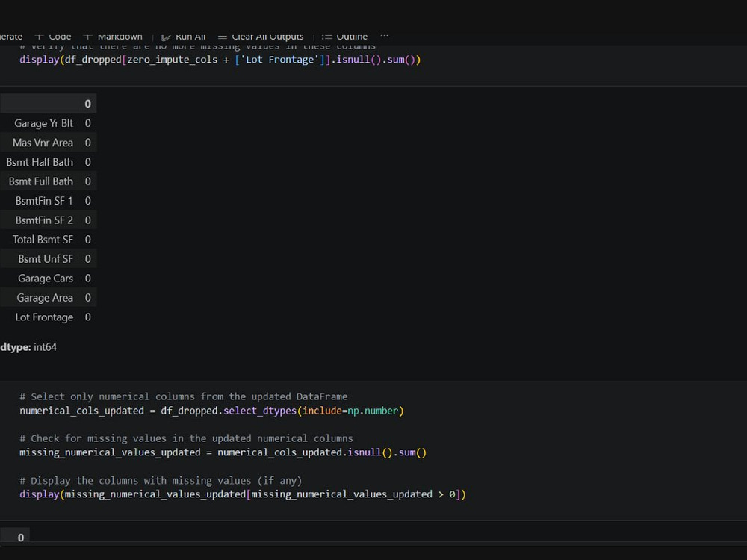Image resolution: width=747 pixels, height=560 pixels.
Task: Click the '0' header of the bottom output
Action: pyautogui.click(x=20, y=538)
